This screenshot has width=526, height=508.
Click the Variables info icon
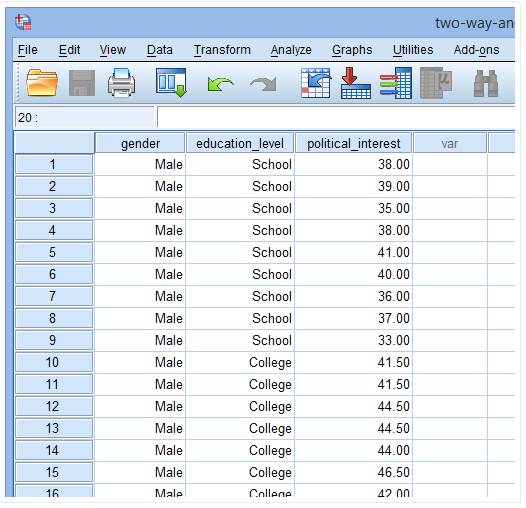[396, 83]
